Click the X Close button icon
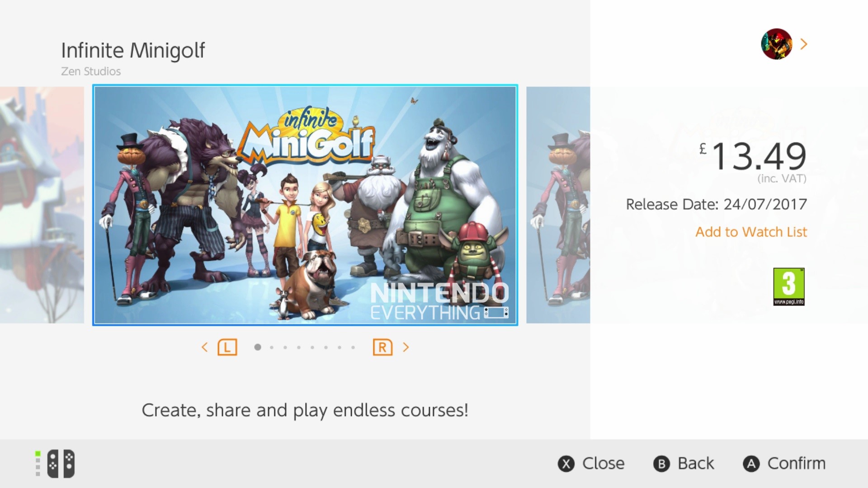Viewport: 868px width, 488px height. tap(566, 464)
